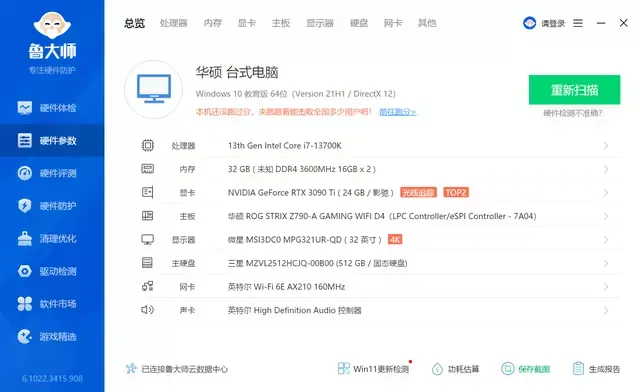Viewport: 640px width, 392px height.
Task: Click the TOP2 badge
Action: tap(456, 192)
